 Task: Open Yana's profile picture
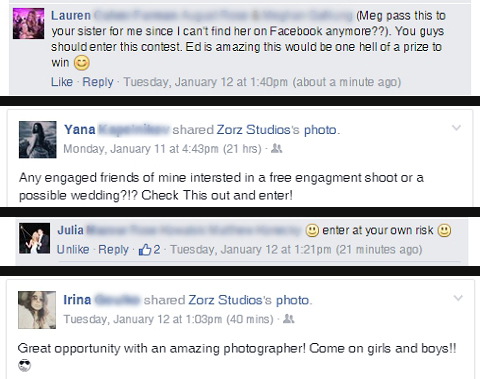[38, 140]
